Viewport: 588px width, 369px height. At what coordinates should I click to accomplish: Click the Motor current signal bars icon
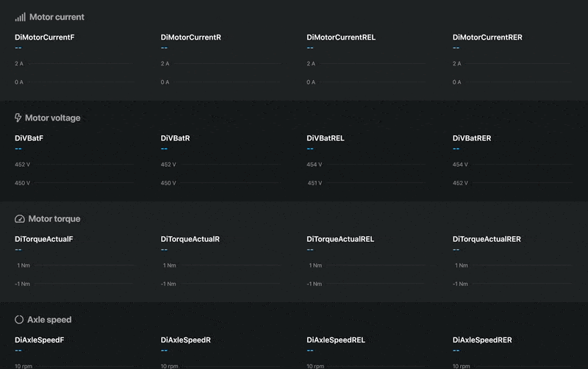(20, 17)
